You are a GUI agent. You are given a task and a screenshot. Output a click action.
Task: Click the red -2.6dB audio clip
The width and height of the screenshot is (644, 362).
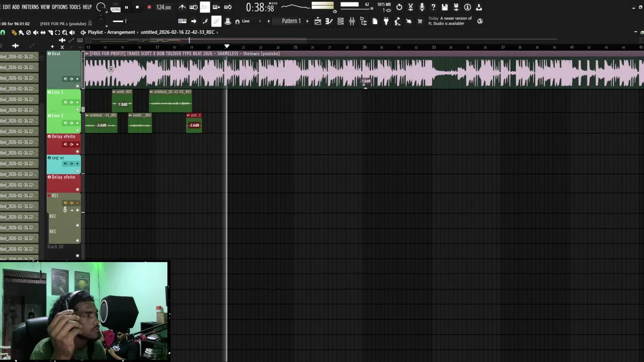pyautogui.click(x=194, y=123)
